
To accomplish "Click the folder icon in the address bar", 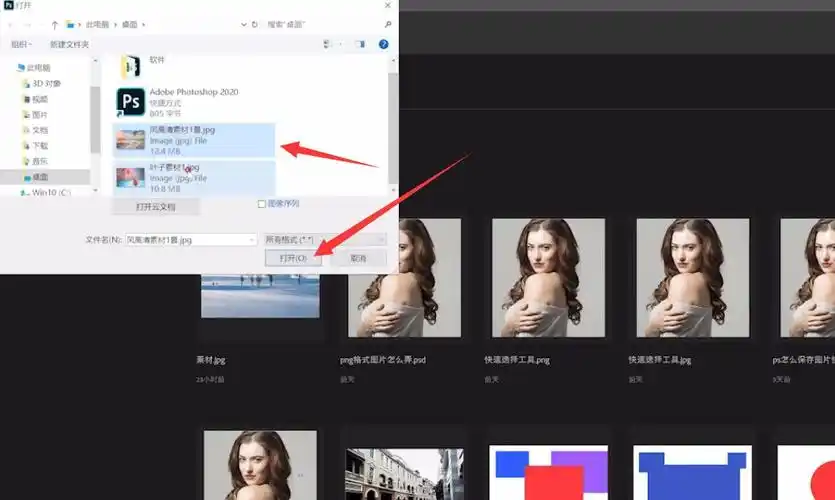I will [70, 24].
